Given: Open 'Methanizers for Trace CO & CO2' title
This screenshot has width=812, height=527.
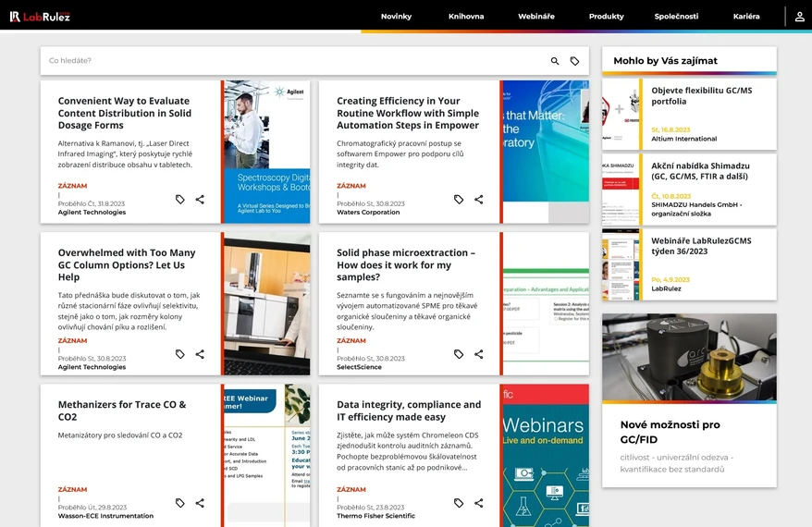Looking at the screenshot, I should pyautogui.click(x=122, y=411).
